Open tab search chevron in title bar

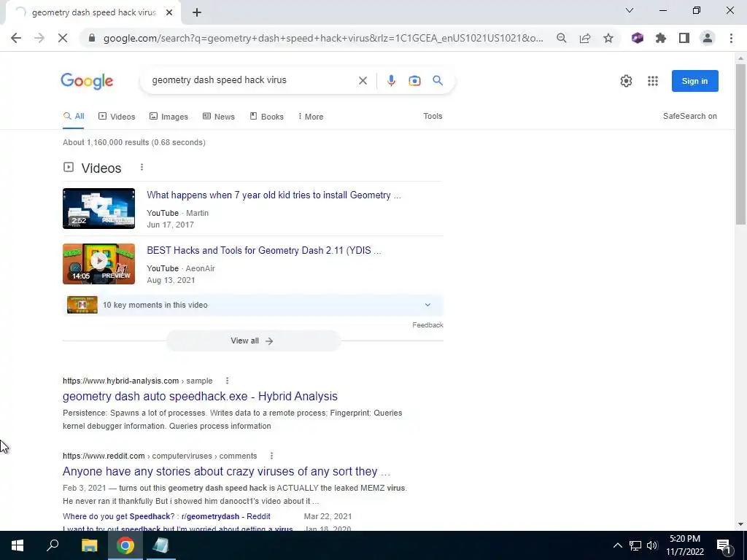630,10
